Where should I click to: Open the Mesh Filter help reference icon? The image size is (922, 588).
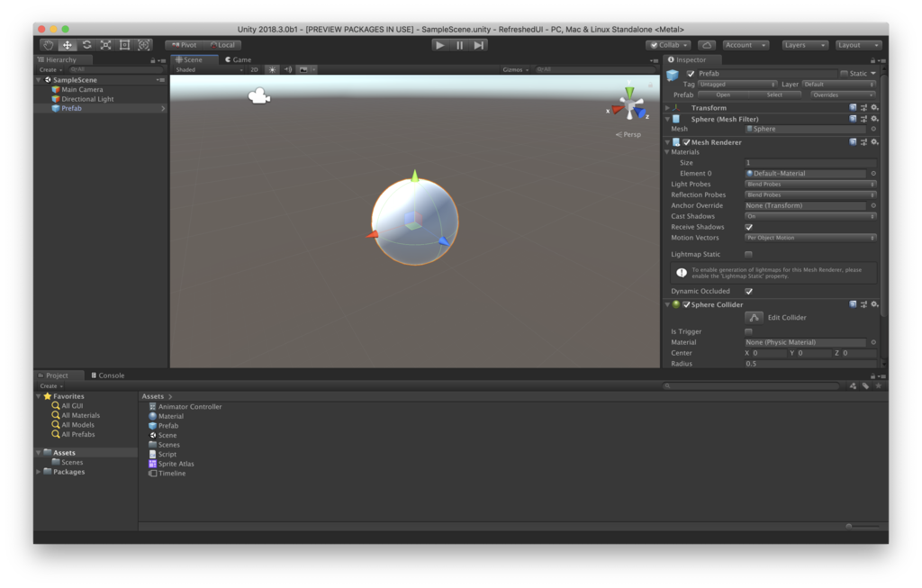tap(853, 119)
